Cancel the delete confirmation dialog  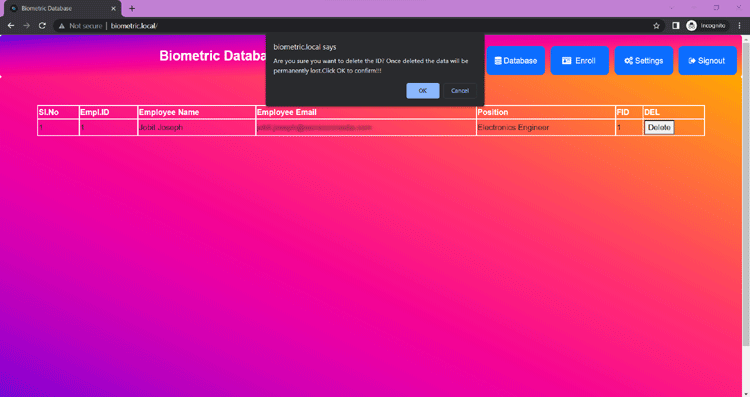(460, 90)
